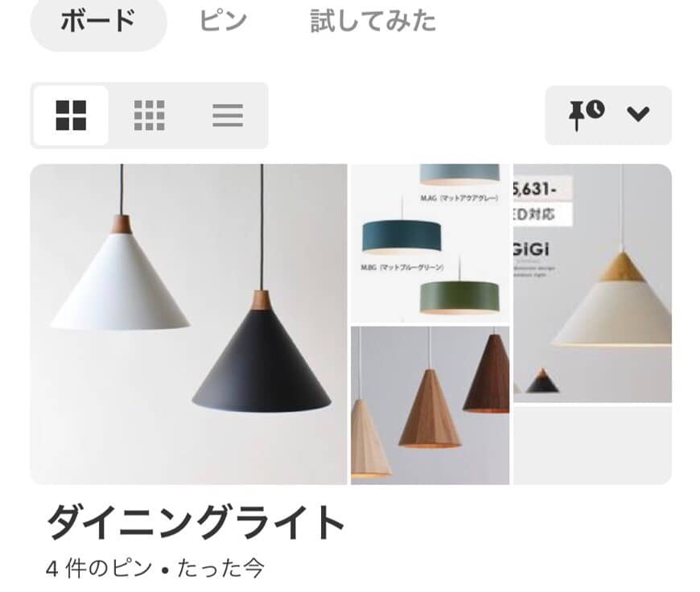This screenshot has width=700, height=592.
Task: Click the 4 件のピン count text
Action: [99, 569]
